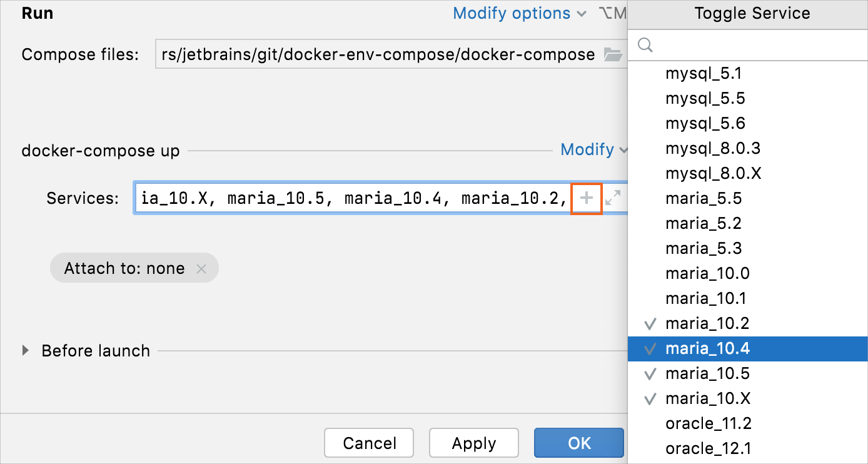Screen dimensions: 868x464
Task: Untoggle the maria_10.2 service checkmark
Action: [x=705, y=323]
